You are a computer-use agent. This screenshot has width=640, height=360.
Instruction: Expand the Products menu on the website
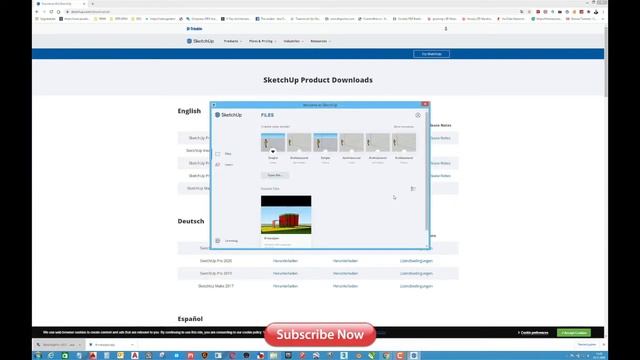pos(233,41)
